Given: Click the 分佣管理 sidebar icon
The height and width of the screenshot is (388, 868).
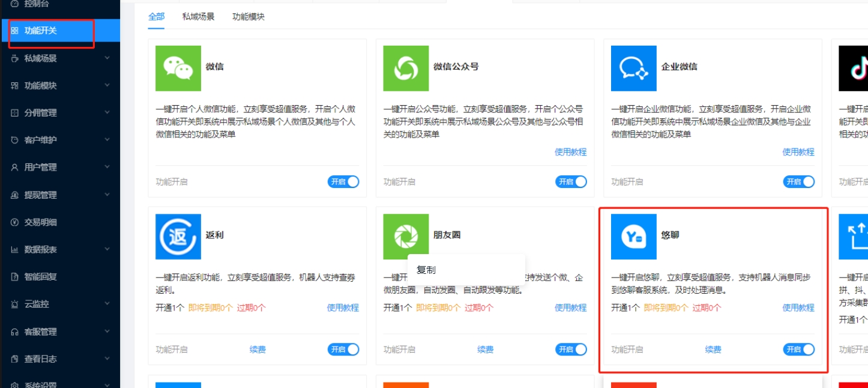Looking at the screenshot, I should 15,113.
